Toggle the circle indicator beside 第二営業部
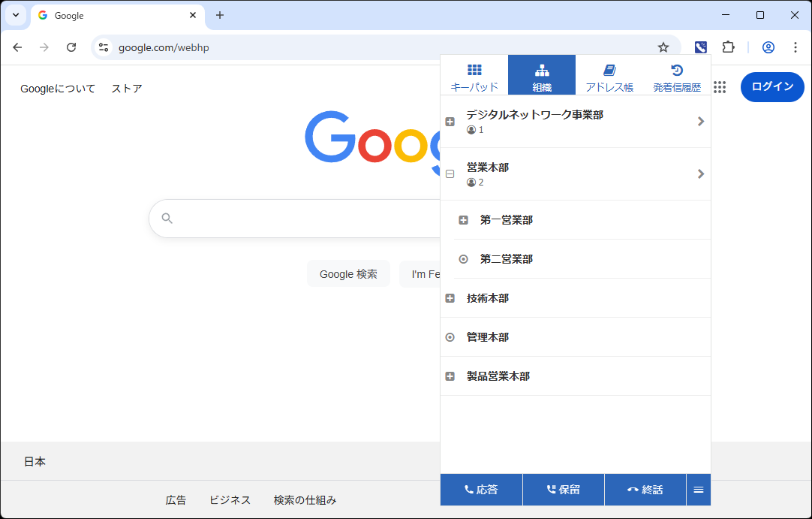 click(464, 258)
